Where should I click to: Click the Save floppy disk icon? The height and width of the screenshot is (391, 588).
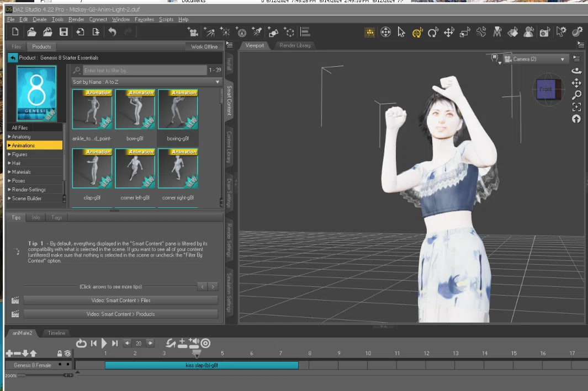tap(63, 32)
